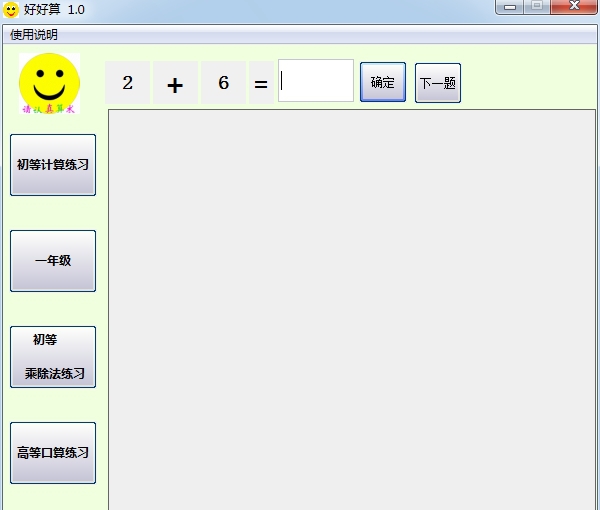
Task: Open 初等乘除法练习 practice
Action: pos(53,357)
